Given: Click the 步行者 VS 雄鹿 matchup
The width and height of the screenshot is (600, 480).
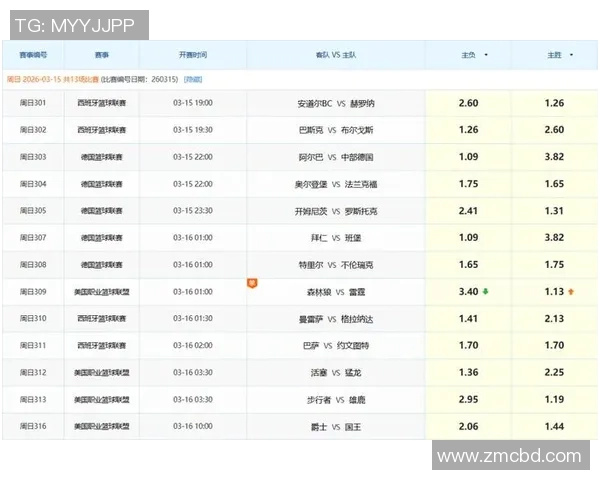Looking at the screenshot, I should pyautogui.click(x=336, y=400).
